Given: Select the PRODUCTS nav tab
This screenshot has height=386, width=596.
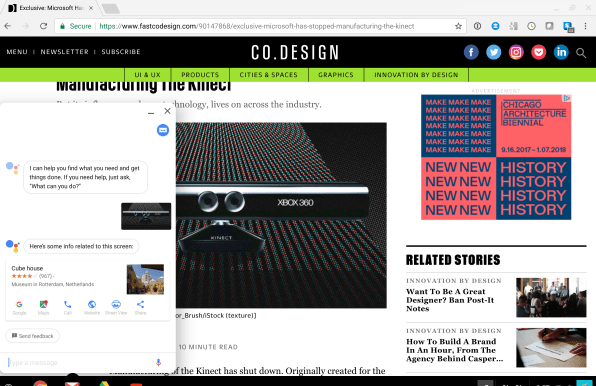Looking at the screenshot, I should click(200, 75).
